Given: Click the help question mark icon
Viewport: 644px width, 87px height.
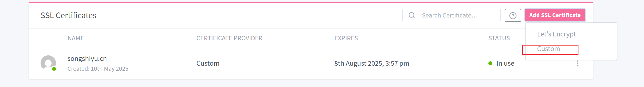Looking at the screenshot, I should click(x=513, y=15).
